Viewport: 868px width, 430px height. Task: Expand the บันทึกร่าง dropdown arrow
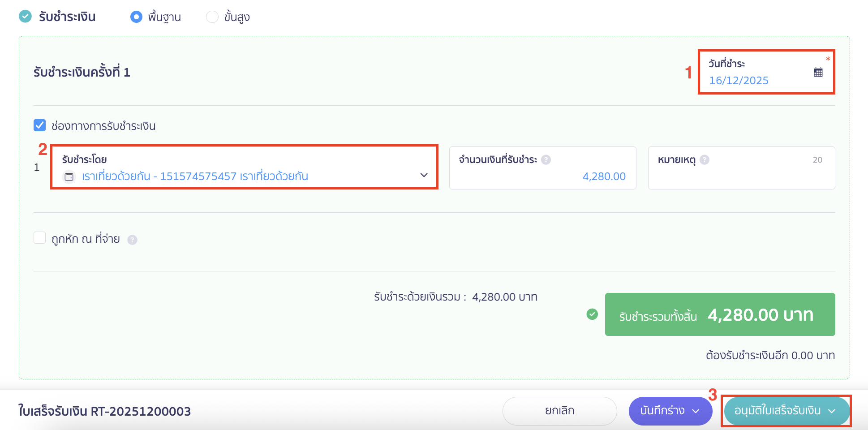(x=696, y=410)
